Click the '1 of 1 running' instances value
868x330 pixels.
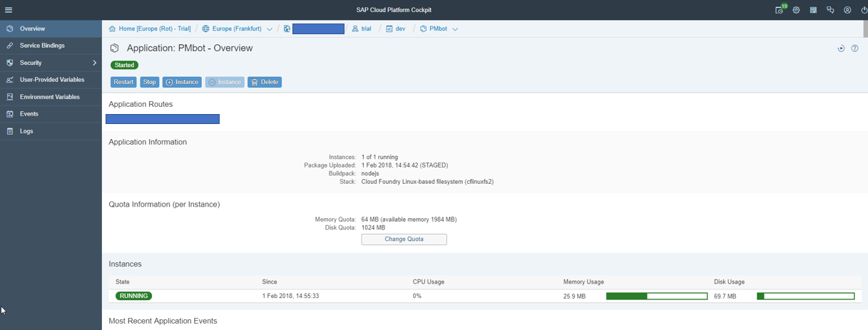379,157
